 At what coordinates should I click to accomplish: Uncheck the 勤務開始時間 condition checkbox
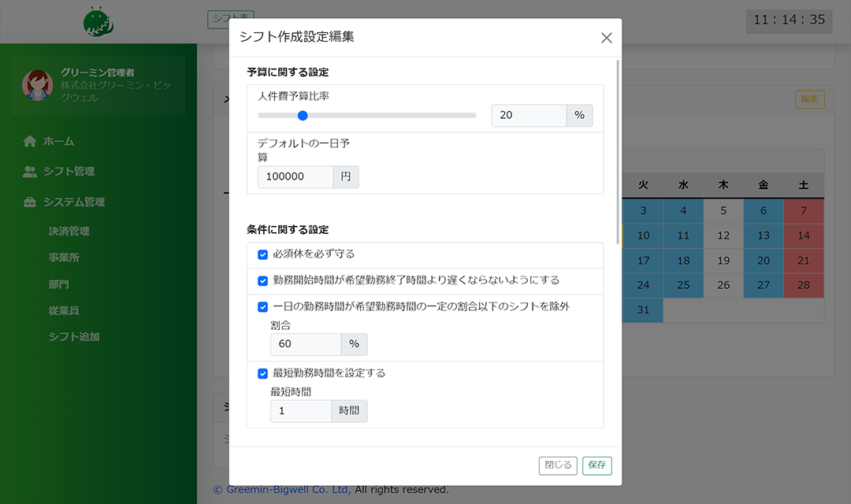[263, 280]
